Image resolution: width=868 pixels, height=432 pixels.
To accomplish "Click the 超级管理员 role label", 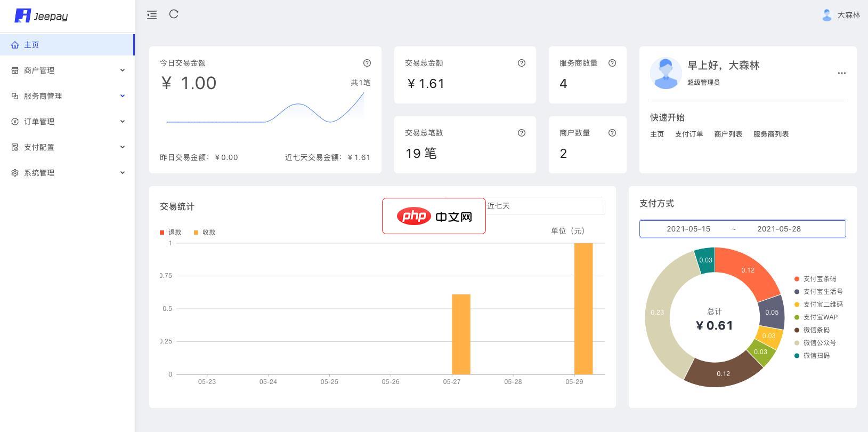I will [703, 83].
